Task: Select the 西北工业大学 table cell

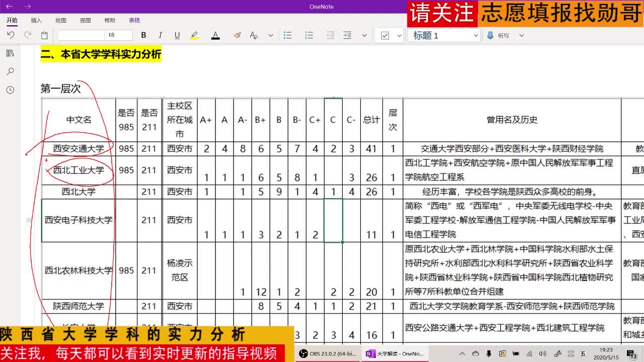Action: [78, 170]
